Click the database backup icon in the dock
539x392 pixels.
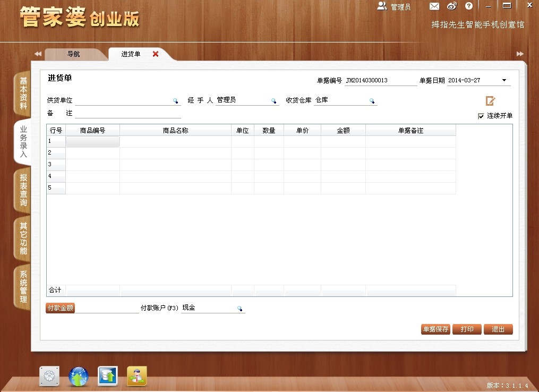coord(108,376)
